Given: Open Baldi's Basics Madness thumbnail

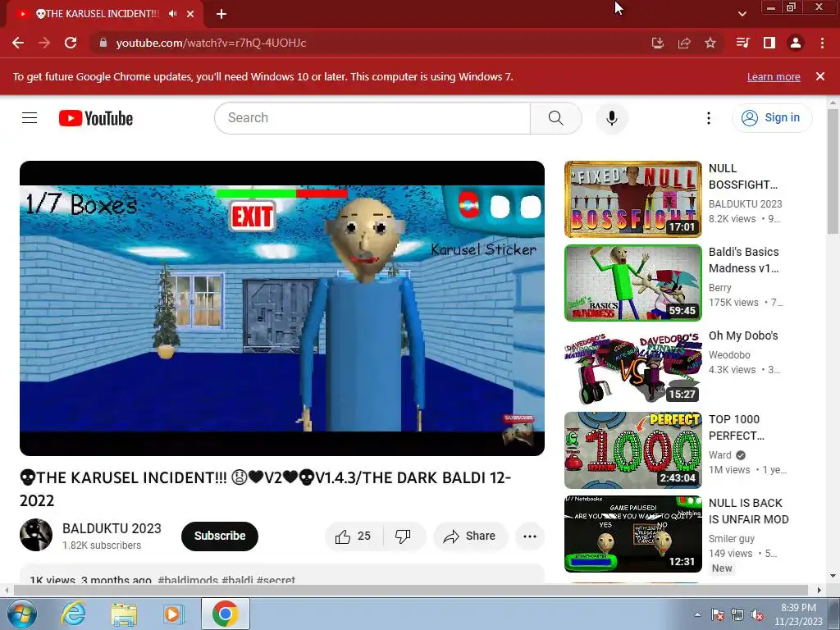Looking at the screenshot, I should coord(632,283).
